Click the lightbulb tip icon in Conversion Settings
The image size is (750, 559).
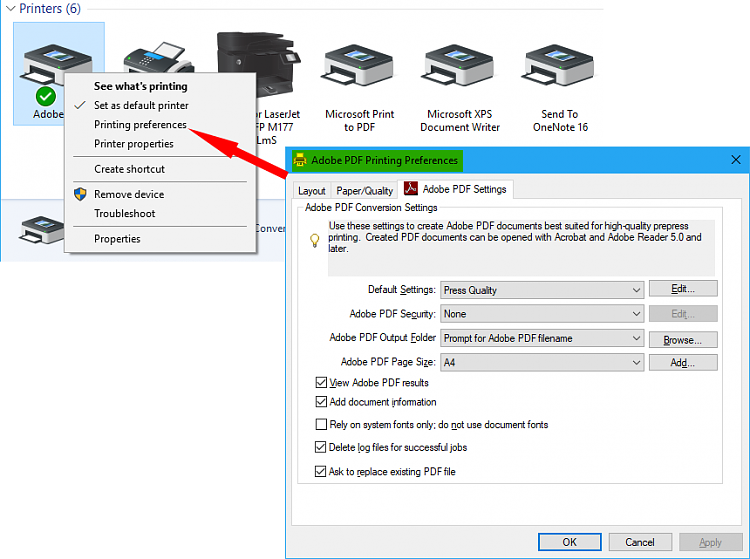click(315, 240)
